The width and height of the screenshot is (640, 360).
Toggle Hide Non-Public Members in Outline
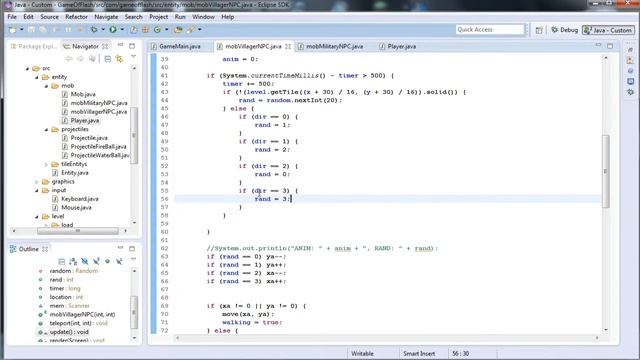pos(108,261)
